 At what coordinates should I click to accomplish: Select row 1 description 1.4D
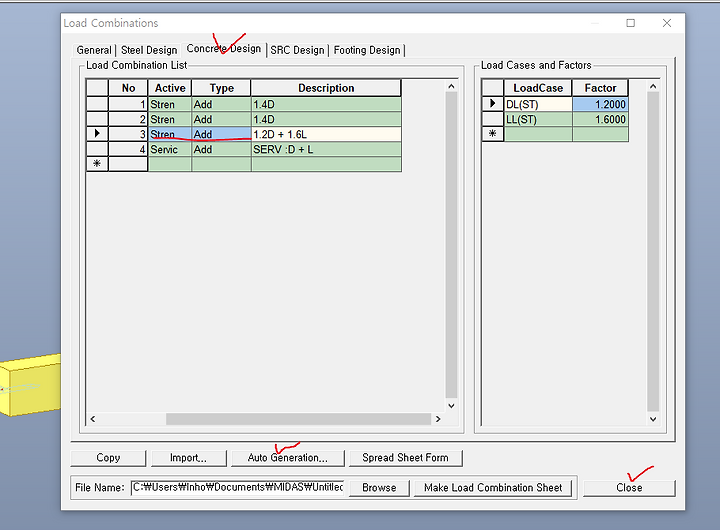tap(326, 104)
